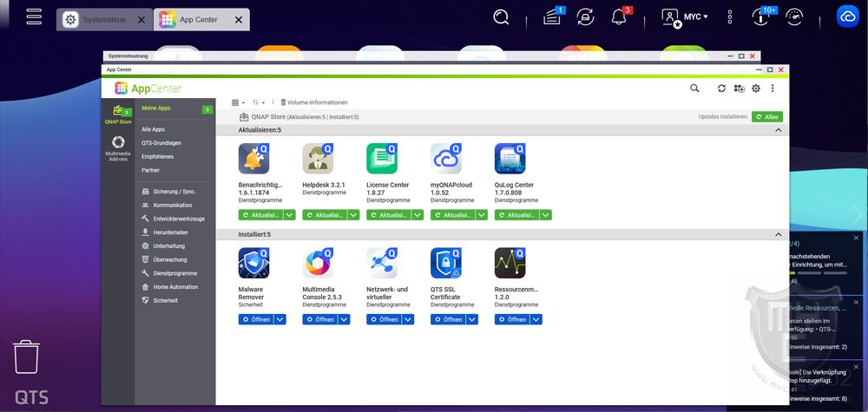Open App Center three-dot more menu

[773, 88]
